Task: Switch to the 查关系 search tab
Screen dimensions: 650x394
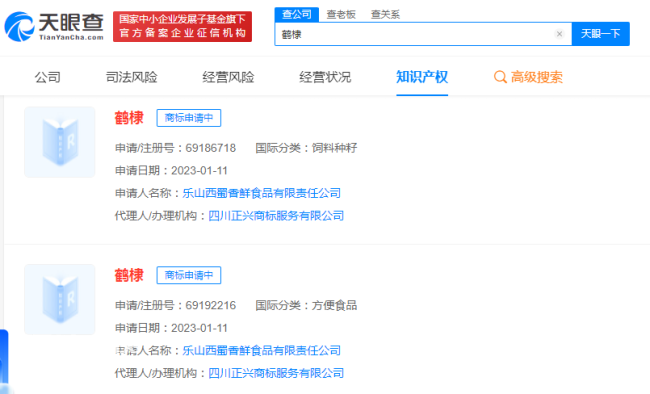Action: point(386,15)
